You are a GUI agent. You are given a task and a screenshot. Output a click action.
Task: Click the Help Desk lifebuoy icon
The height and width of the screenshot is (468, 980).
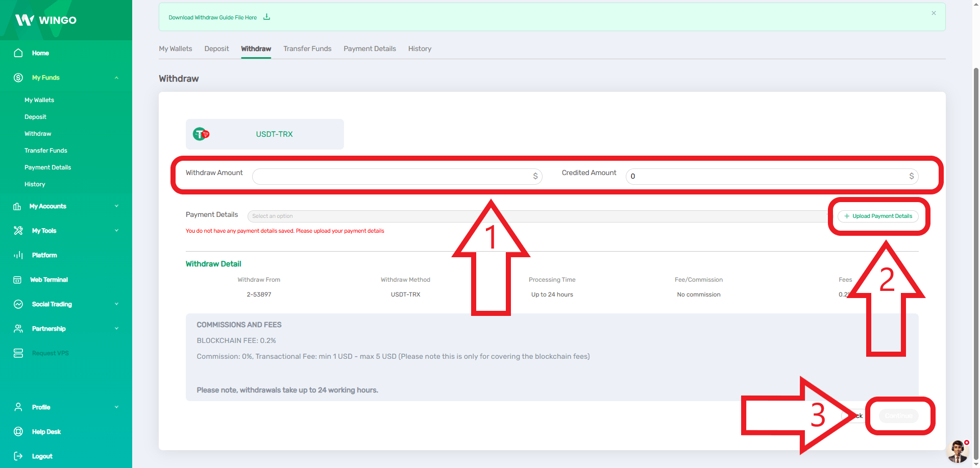pyautogui.click(x=18, y=432)
